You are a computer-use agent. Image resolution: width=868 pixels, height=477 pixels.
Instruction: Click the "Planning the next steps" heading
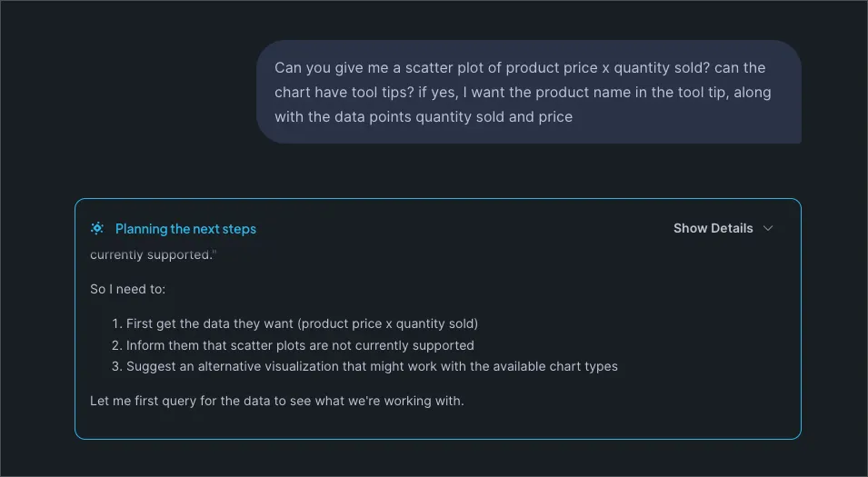185,229
